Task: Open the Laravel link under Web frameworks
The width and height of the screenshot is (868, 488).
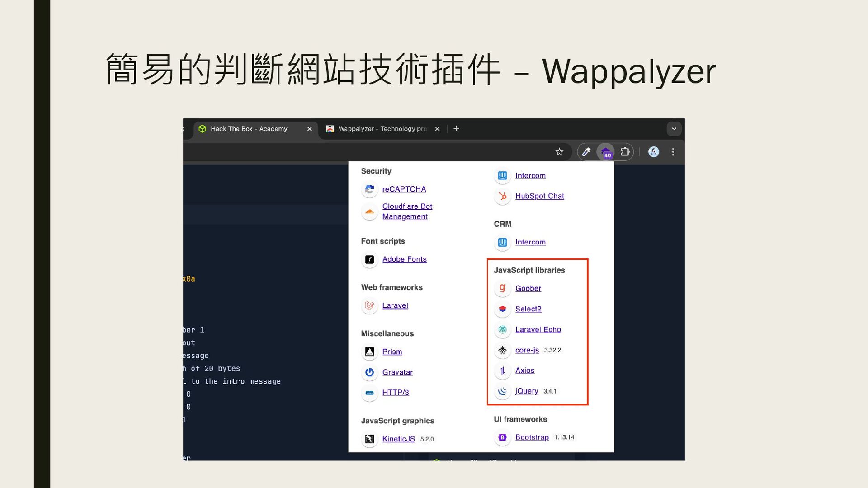Action: (395, 306)
